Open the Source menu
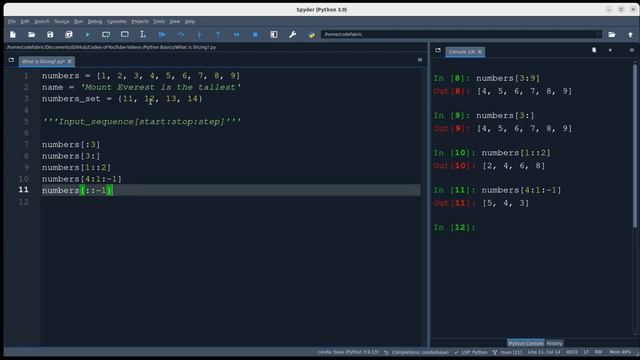 point(62,21)
